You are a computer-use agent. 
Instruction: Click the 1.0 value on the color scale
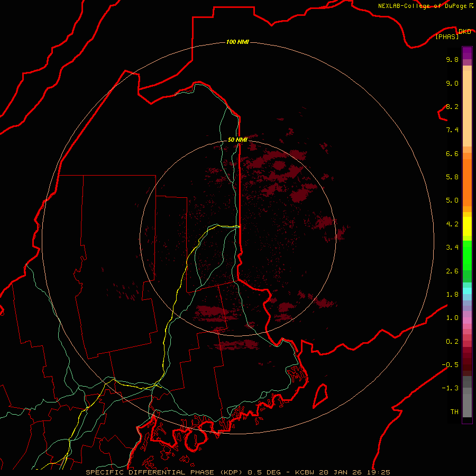452,318
